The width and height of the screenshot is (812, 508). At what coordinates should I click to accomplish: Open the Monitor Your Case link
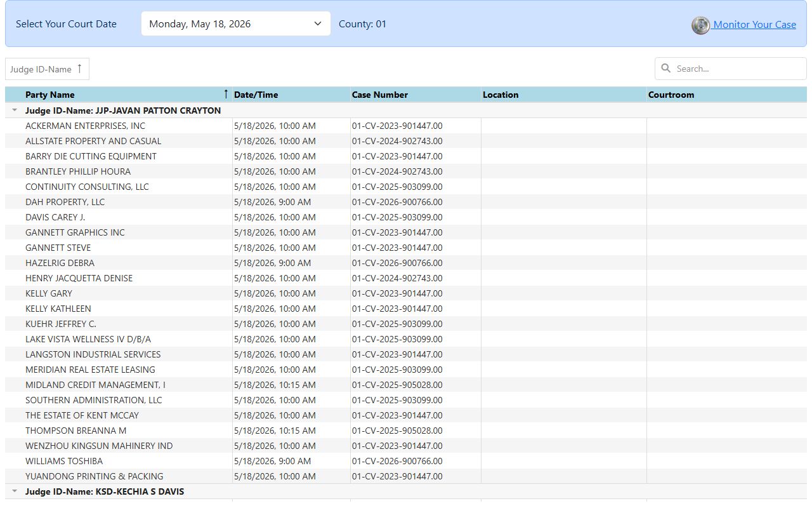pyautogui.click(x=754, y=25)
